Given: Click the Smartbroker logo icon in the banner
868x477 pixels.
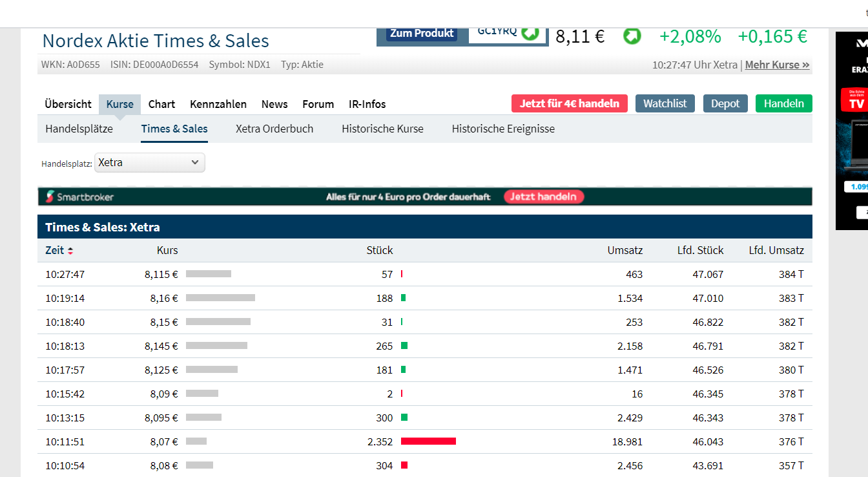Looking at the screenshot, I should (50, 196).
